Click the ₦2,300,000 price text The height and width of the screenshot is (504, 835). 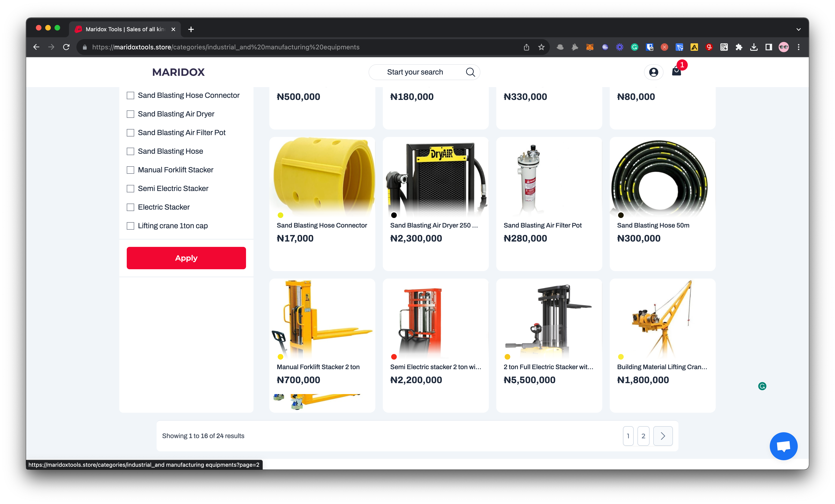(416, 238)
